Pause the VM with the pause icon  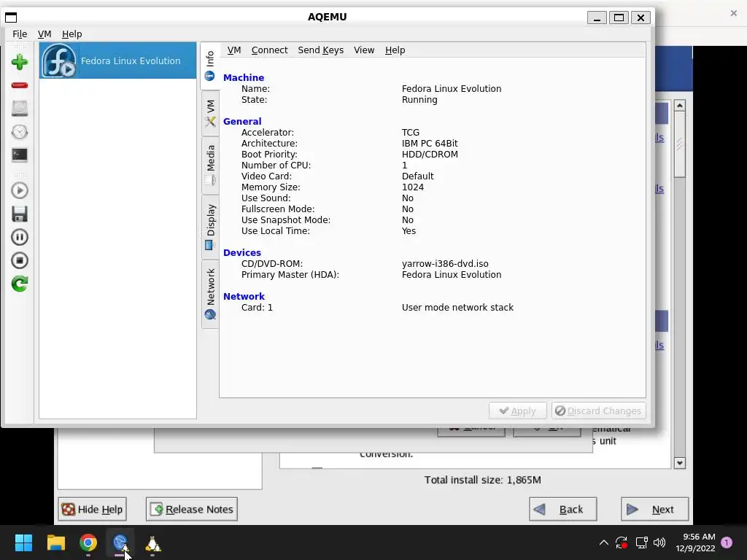(20, 237)
